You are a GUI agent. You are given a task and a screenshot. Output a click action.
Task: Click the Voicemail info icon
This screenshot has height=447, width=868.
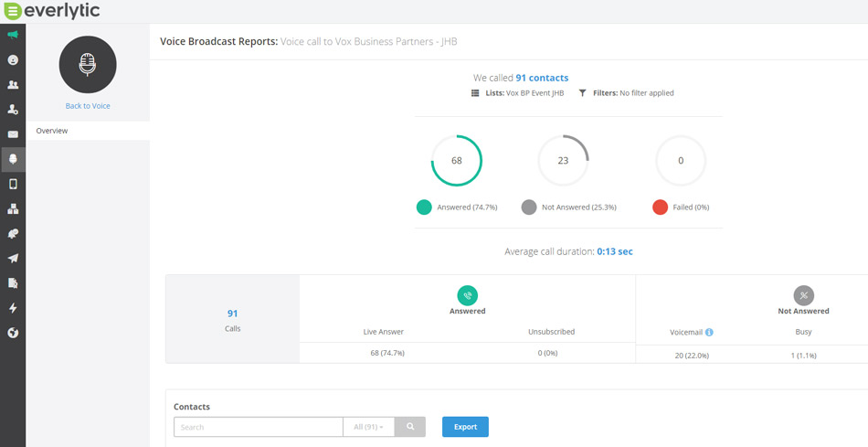[x=709, y=332]
